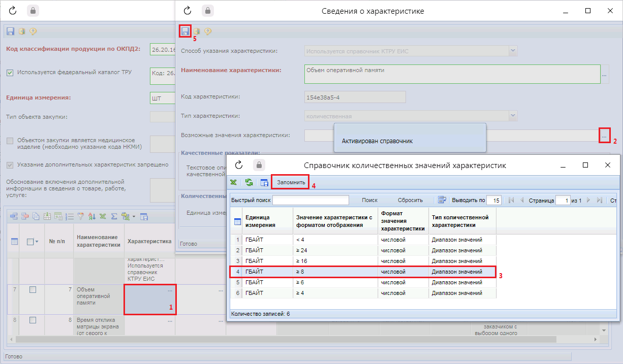This screenshot has width=623, height=364.
Task: Click the green refresh icon in reference toolbar
Action: click(x=249, y=182)
